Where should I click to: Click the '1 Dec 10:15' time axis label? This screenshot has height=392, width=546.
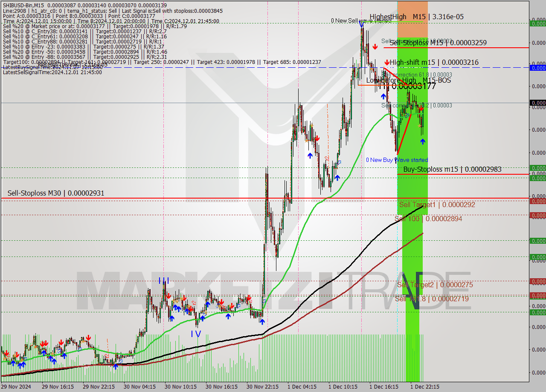343,387
